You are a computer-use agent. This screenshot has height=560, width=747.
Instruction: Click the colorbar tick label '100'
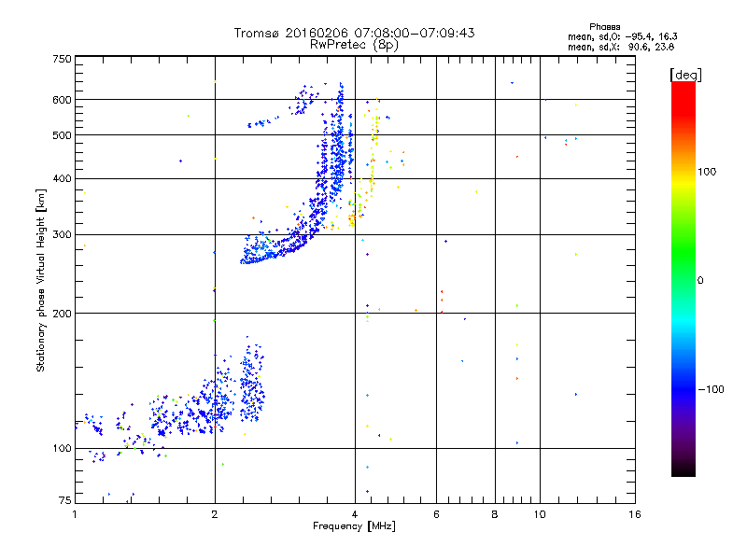point(707,172)
